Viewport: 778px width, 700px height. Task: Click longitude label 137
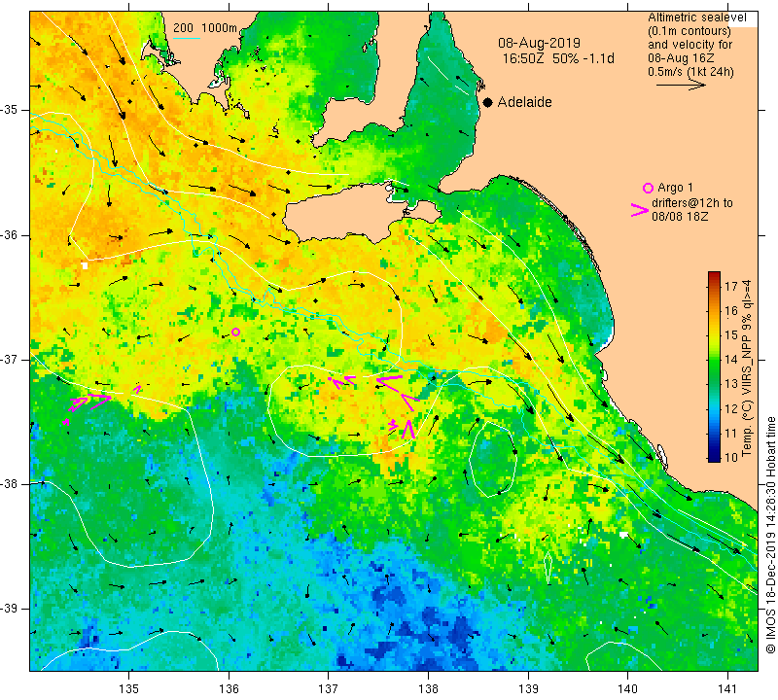click(328, 688)
